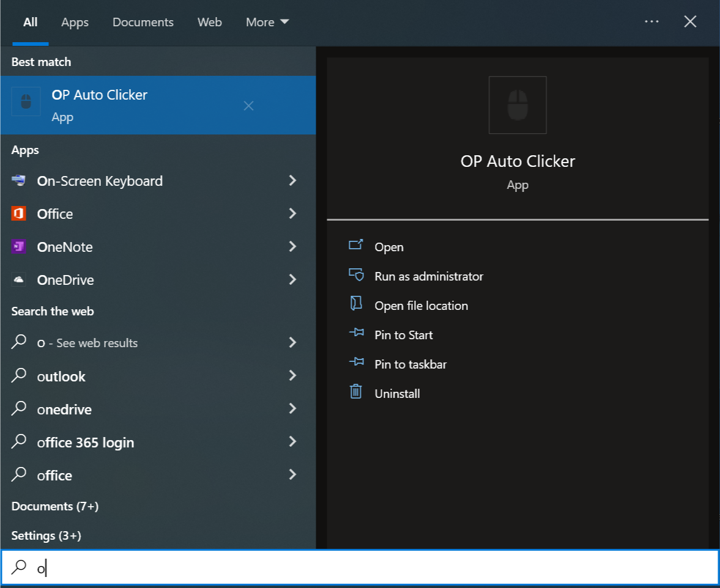Viewport: 720px width, 588px height.
Task: Pin OP Auto Clicker to the taskbar
Action: 410,364
